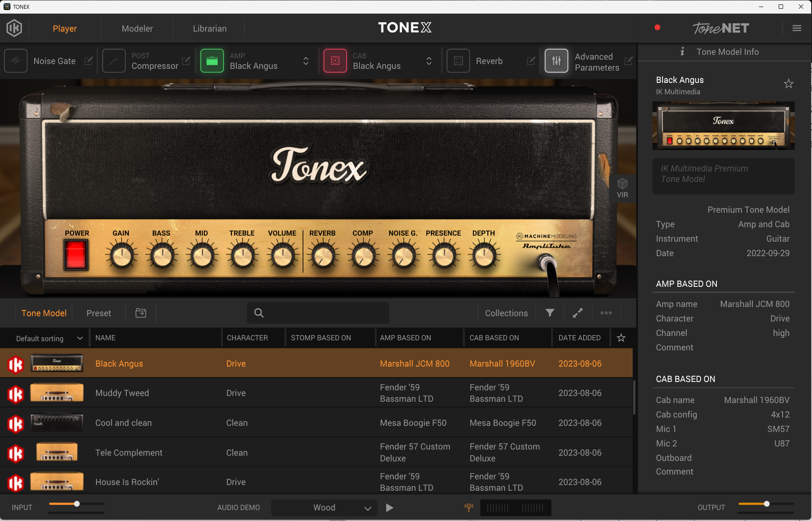Select the Tone Model tab

click(x=44, y=313)
